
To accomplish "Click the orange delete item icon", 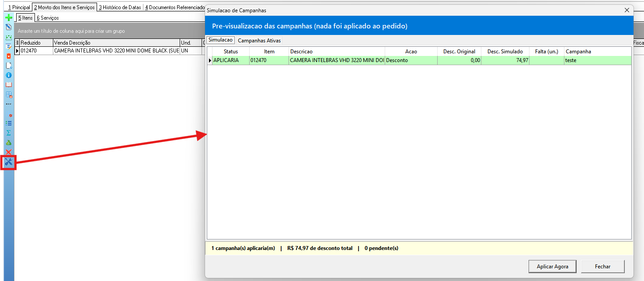I will 8,56.
